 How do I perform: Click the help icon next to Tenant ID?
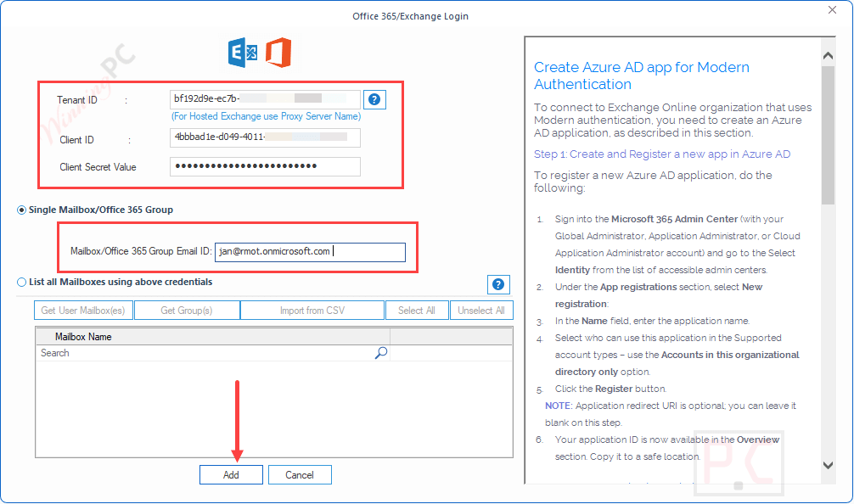[x=374, y=99]
